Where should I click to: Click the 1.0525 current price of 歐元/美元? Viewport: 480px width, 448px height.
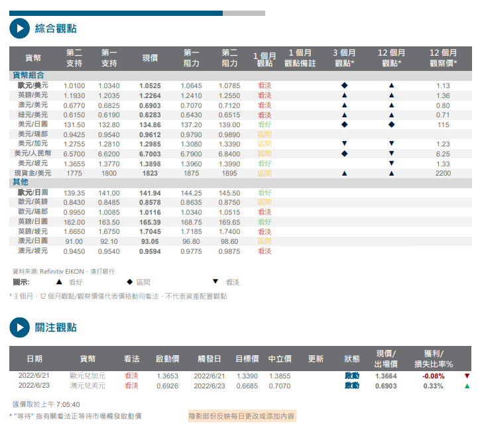[150, 86]
